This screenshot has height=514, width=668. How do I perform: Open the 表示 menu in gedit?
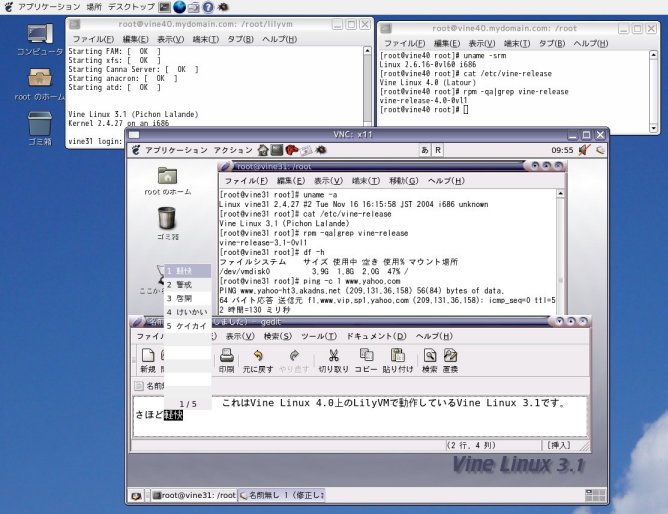(240, 336)
